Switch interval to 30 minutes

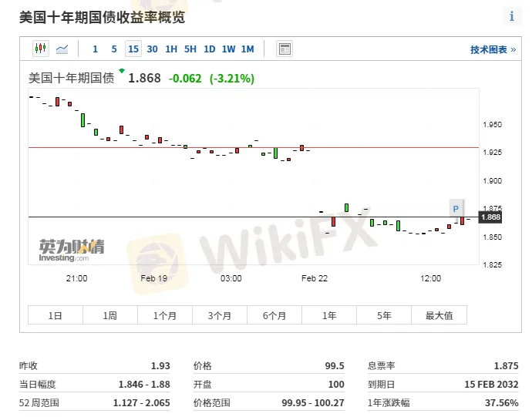click(152, 49)
